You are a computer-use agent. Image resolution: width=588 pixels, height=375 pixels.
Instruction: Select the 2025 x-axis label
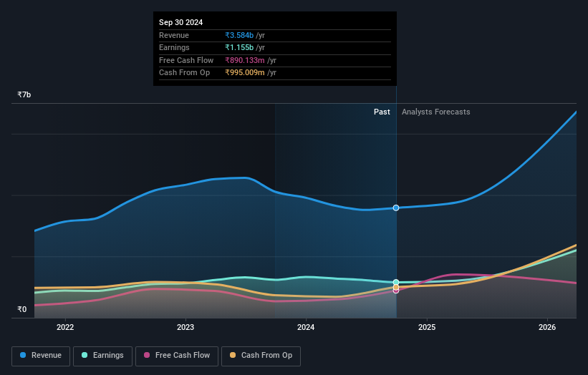[x=427, y=327]
